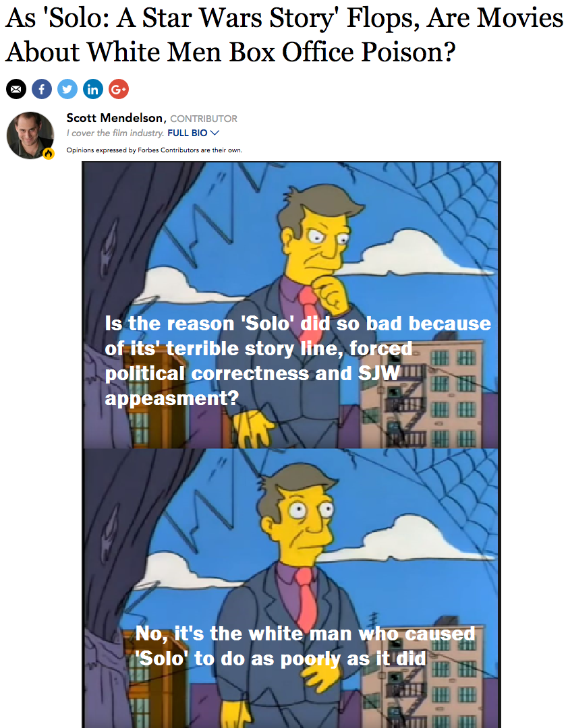The height and width of the screenshot is (728, 568).
Task: Share the article on Facebook
Action: coord(42,89)
